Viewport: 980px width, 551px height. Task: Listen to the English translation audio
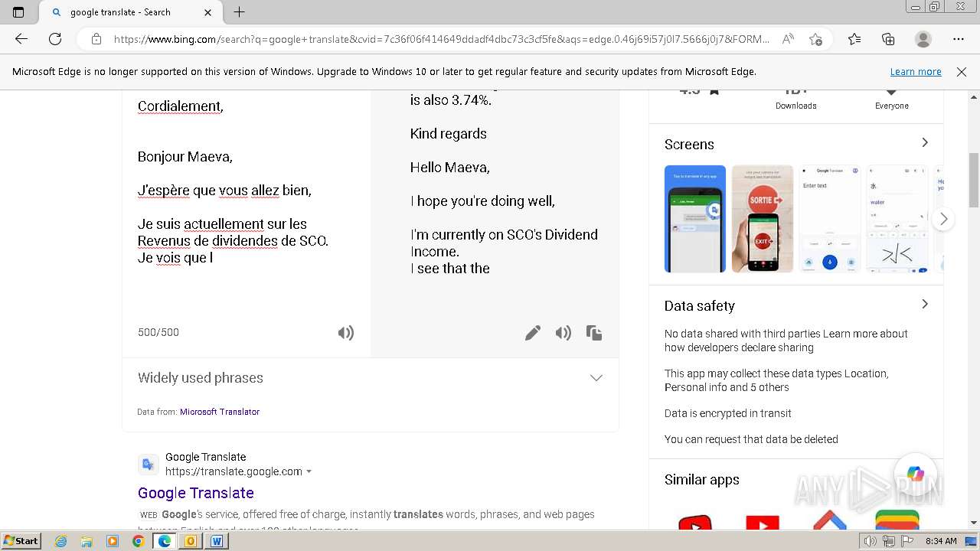[563, 333]
